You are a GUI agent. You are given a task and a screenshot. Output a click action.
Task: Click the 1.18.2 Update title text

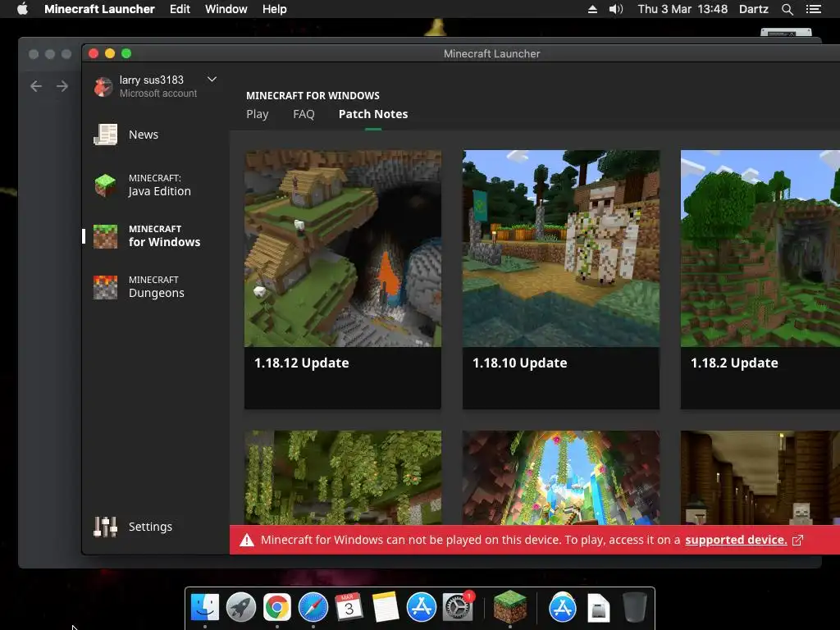(734, 363)
